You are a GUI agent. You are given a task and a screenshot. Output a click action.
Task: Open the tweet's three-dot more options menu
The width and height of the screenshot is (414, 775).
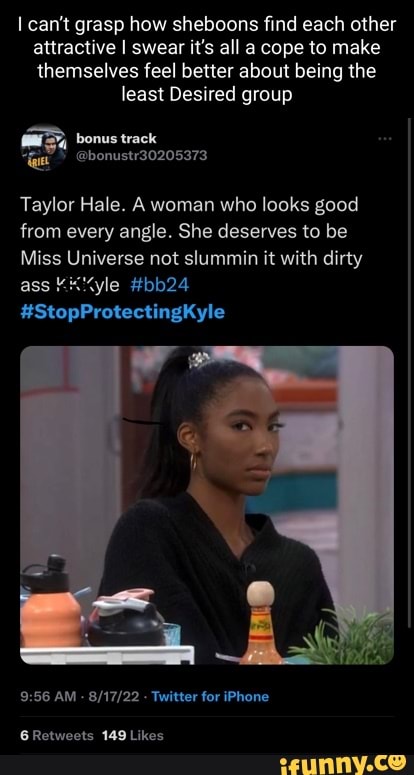[384, 139]
